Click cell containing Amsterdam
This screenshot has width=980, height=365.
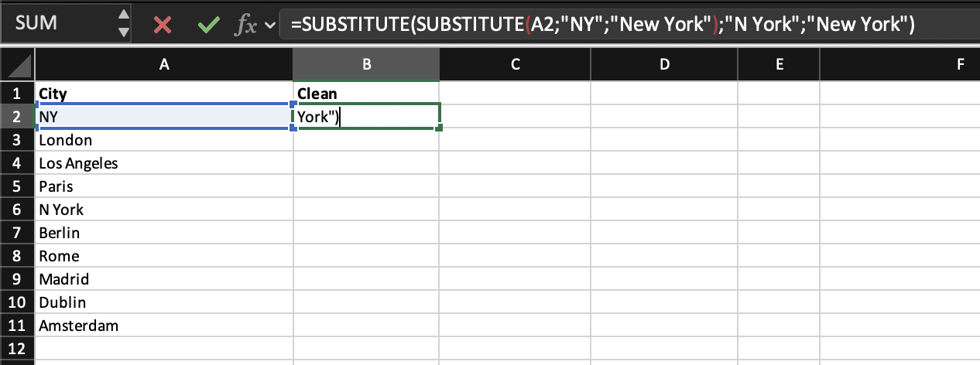pyautogui.click(x=164, y=326)
